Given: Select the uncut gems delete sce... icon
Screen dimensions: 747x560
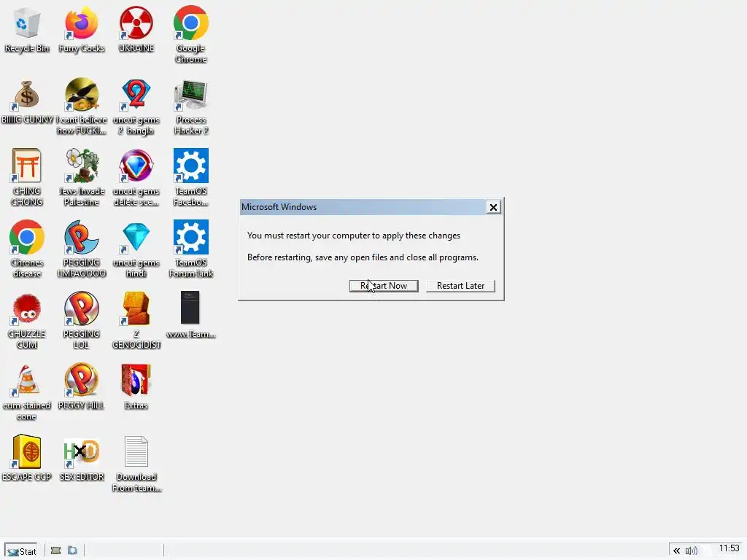Looking at the screenshot, I should point(136,166).
